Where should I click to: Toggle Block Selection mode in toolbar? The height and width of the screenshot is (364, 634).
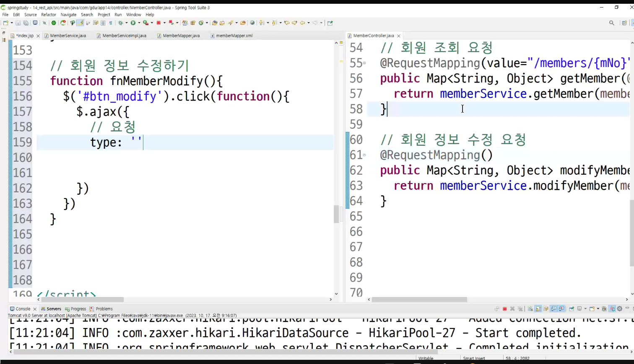coord(103,23)
